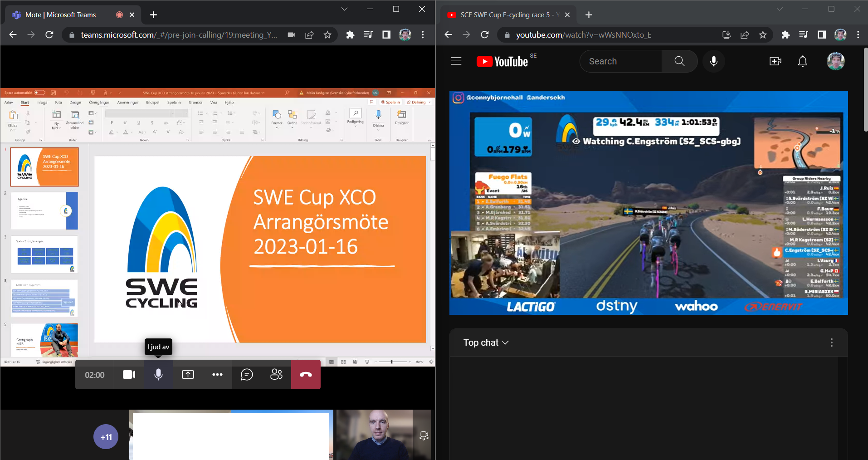Show the +11 more participants
868x460 pixels.
(106, 437)
